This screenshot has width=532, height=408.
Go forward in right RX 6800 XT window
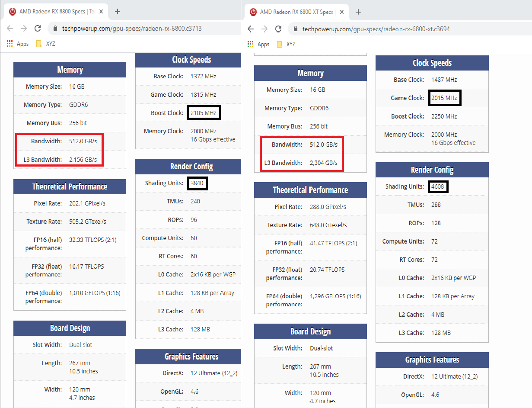(264, 29)
